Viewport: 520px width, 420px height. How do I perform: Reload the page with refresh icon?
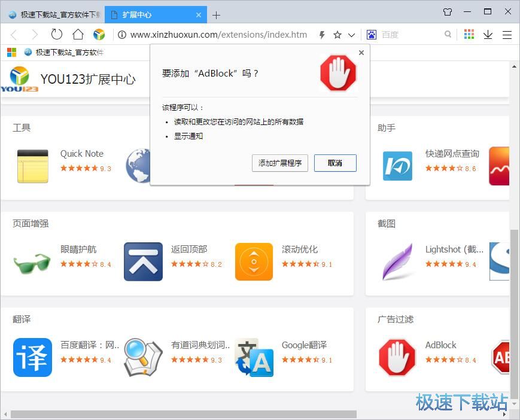[x=56, y=34]
